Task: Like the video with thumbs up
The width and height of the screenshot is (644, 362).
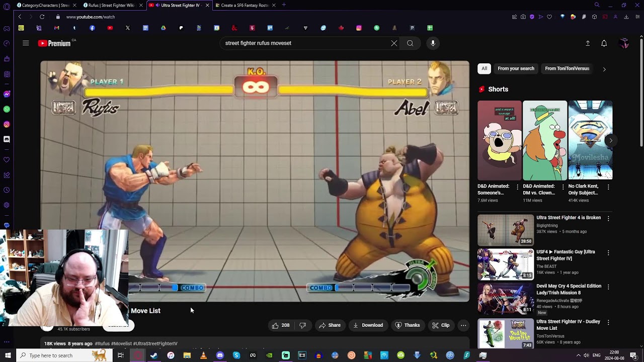Action: pos(281,325)
